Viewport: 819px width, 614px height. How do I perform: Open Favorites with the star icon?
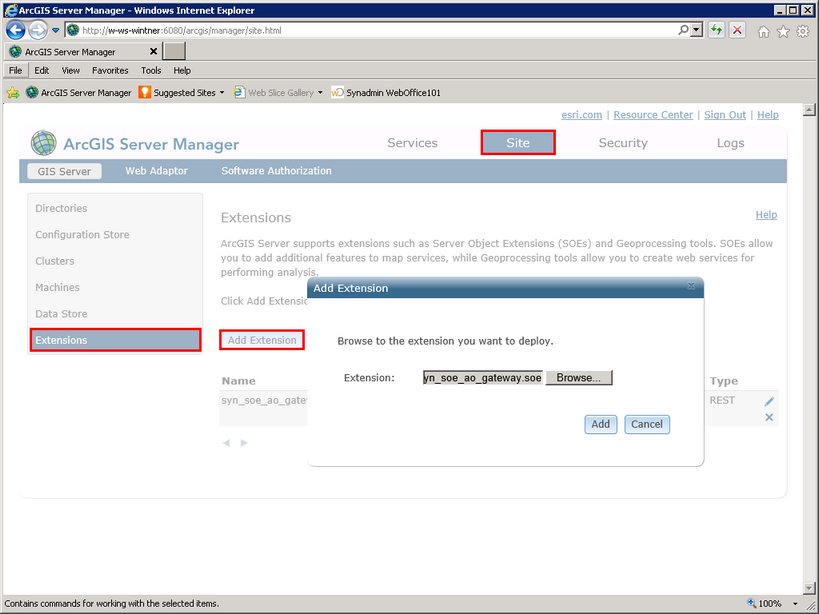[x=782, y=31]
